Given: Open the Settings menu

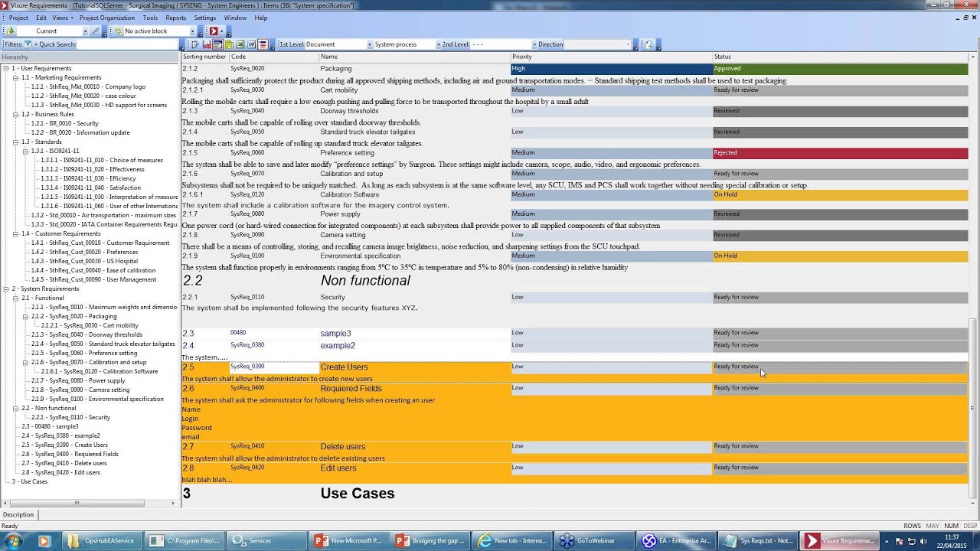Looking at the screenshot, I should [204, 18].
